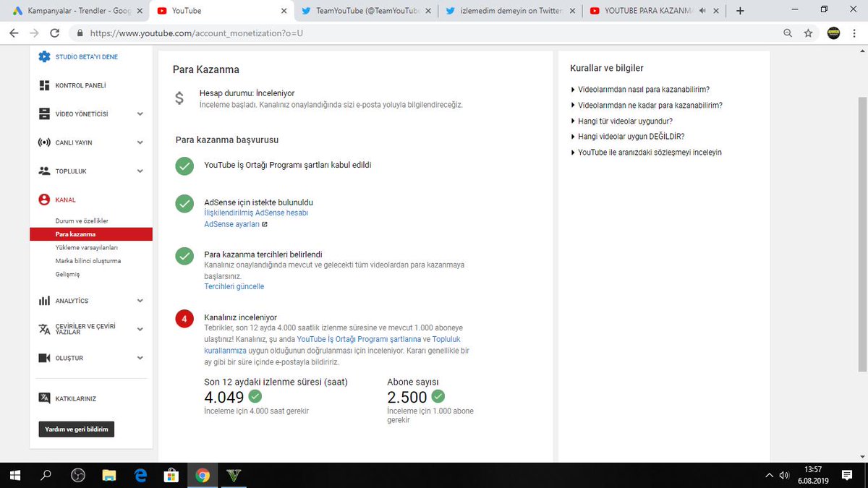
Task: Open Marka bilinci oluşturma submenu item
Action: coord(88,261)
